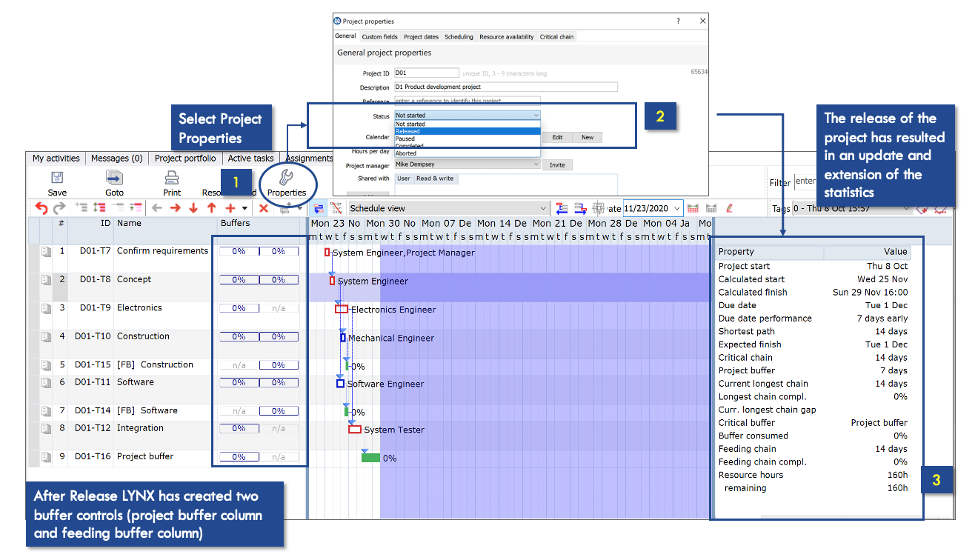The image size is (975, 560).
Task: Click the red pencil edit icon
Action: click(x=730, y=209)
